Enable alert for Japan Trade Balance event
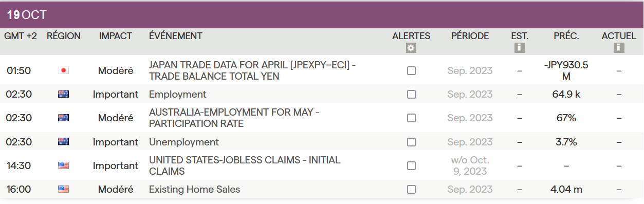644x204 pixels. 411,71
